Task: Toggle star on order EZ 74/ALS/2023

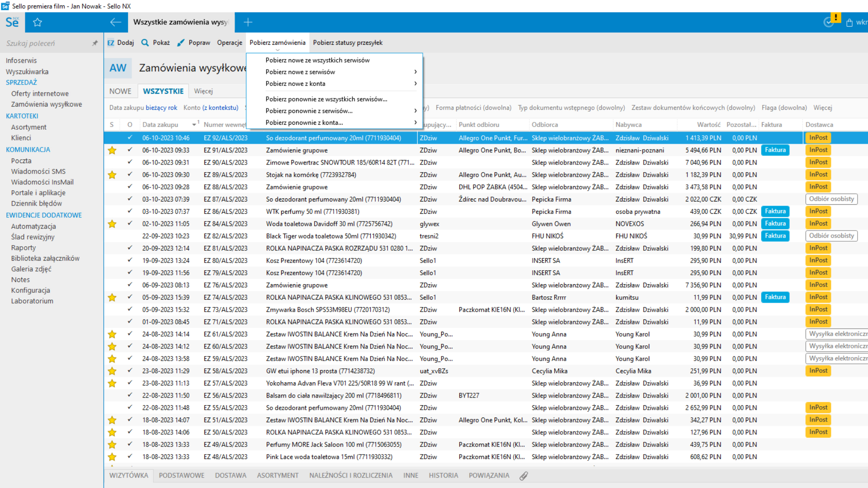Action: (112, 298)
